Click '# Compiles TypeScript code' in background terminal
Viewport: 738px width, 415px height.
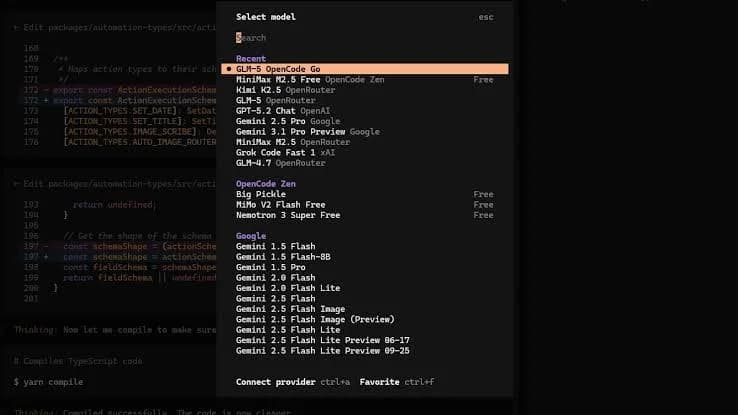pos(78,361)
